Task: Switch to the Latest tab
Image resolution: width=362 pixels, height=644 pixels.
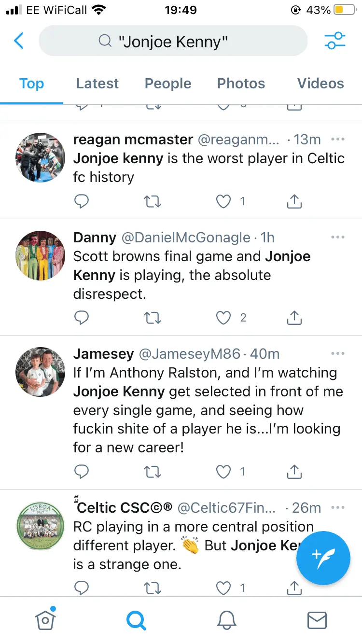Action: (x=97, y=84)
